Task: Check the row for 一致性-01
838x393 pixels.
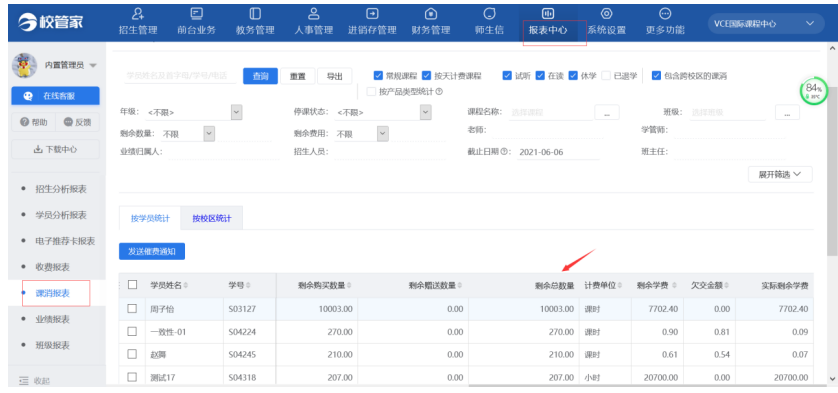Action: [132, 332]
